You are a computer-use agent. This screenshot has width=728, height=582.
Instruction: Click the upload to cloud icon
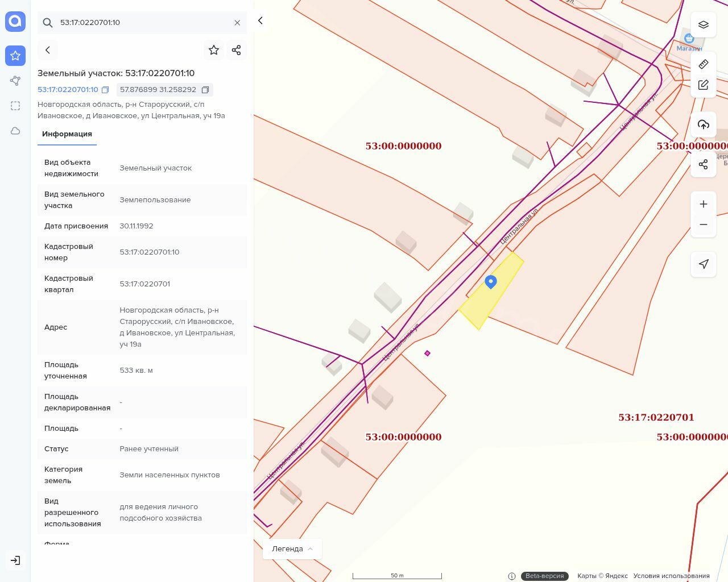704,124
